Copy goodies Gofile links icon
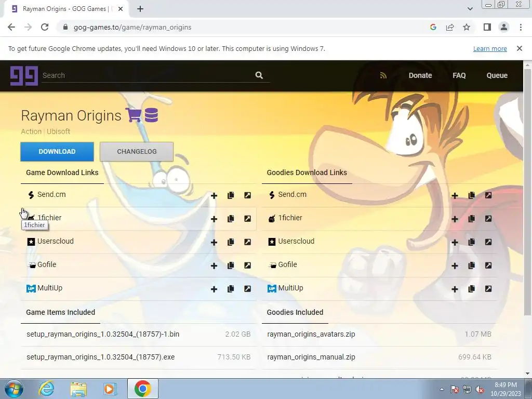532x399 pixels. point(472,265)
